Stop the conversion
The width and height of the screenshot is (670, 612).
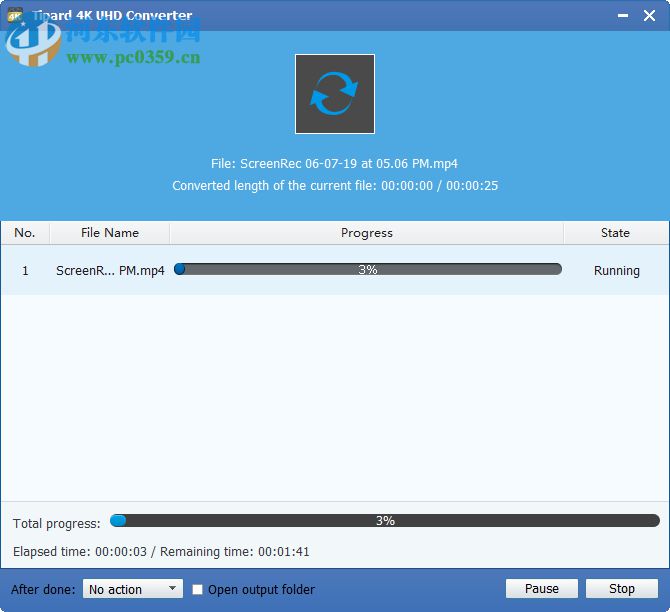(x=622, y=588)
